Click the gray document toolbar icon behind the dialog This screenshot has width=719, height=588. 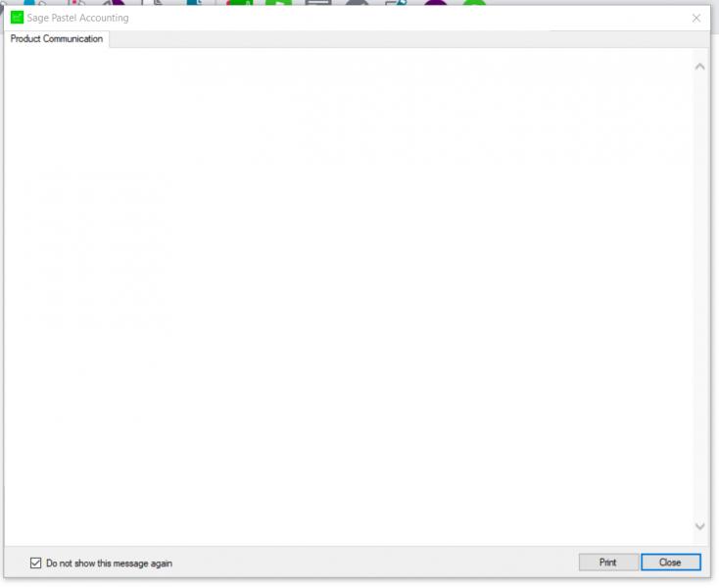click(x=318, y=3)
